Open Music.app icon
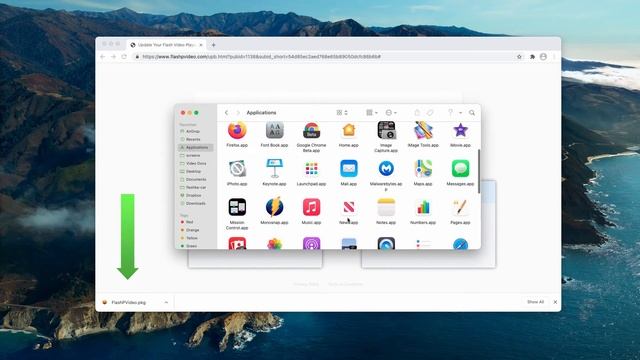This screenshot has height=360, width=640. pos(311,207)
